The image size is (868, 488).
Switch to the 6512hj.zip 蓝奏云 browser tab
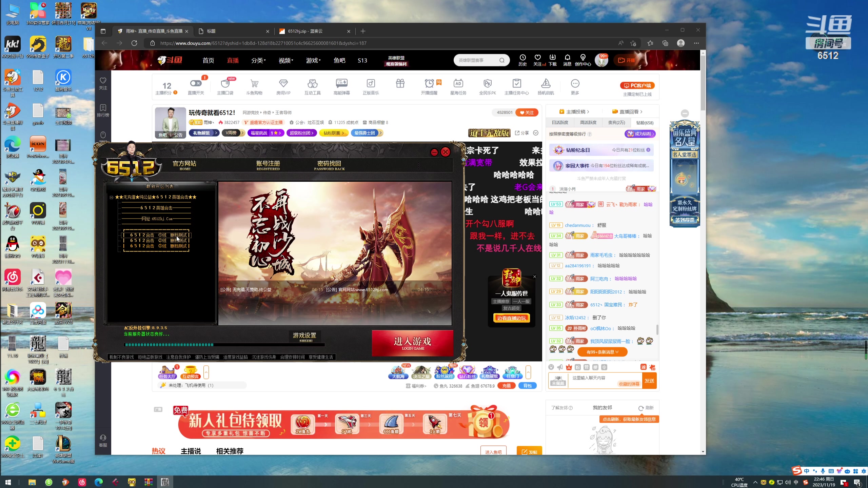tap(305, 31)
